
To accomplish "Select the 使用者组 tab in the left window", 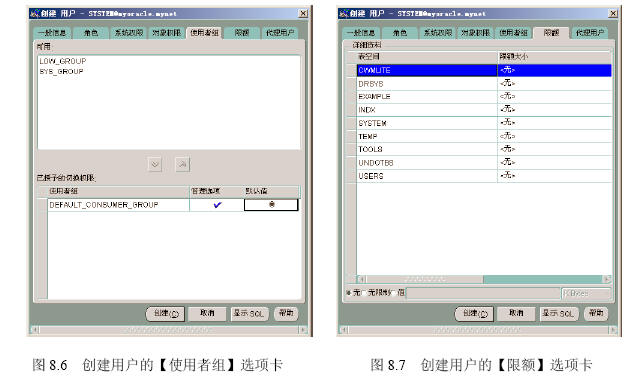I will (204, 33).
